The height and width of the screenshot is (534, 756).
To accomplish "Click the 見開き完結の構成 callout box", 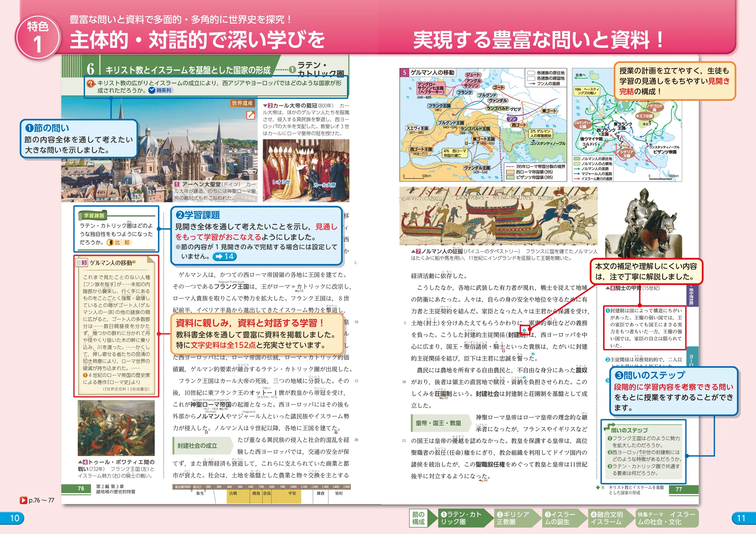I will pyautogui.click(x=675, y=81).
